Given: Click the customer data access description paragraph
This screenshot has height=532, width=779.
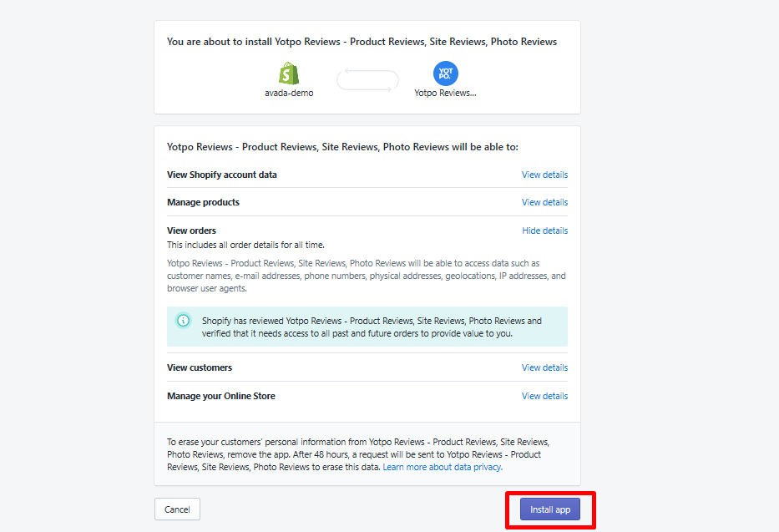Looking at the screenshot, I should [x=367, y=276].
